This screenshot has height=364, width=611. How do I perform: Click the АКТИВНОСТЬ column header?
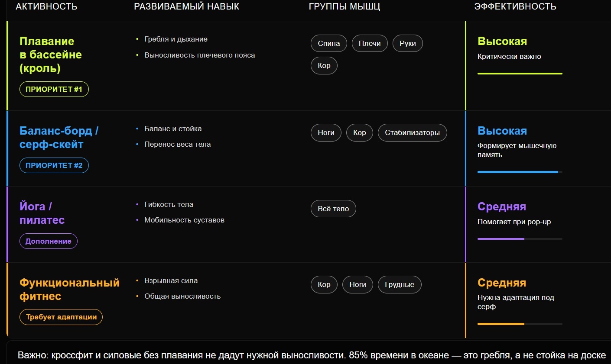click(46, 6)
